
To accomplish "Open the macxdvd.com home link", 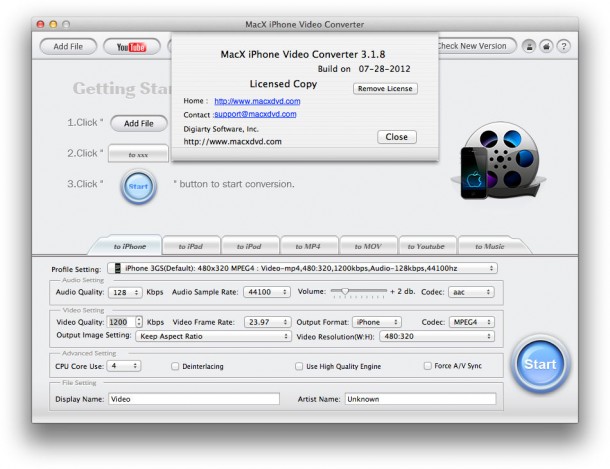I will 257,101.
